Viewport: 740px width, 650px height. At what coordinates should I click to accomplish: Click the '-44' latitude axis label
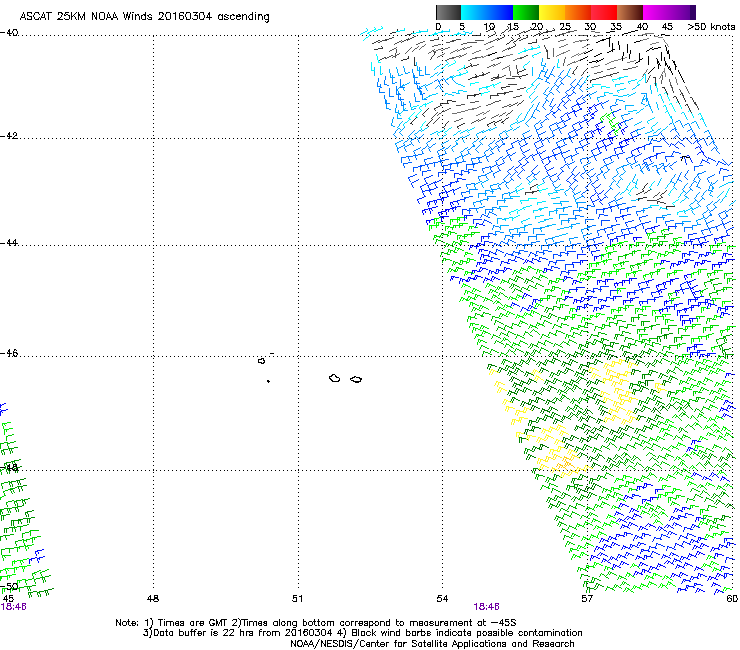(9, 243)
